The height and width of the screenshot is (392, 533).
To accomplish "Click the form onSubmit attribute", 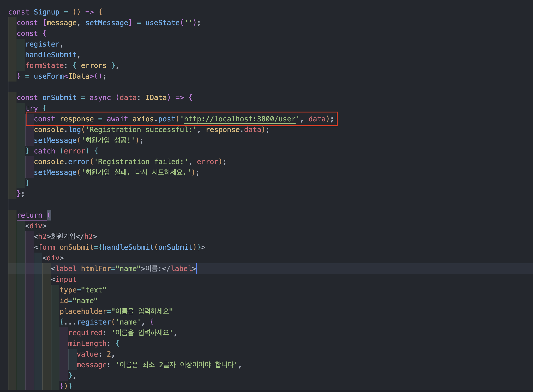I will [76, 247].
